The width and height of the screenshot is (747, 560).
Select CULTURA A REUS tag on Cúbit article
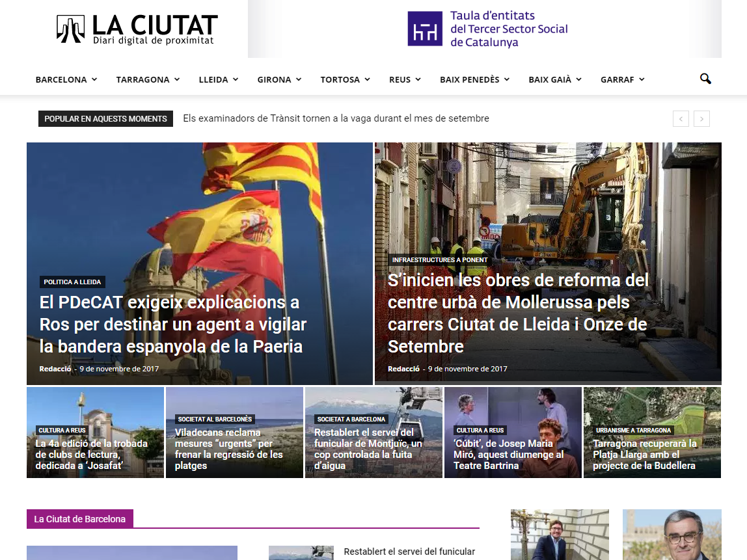coord(480,430)
